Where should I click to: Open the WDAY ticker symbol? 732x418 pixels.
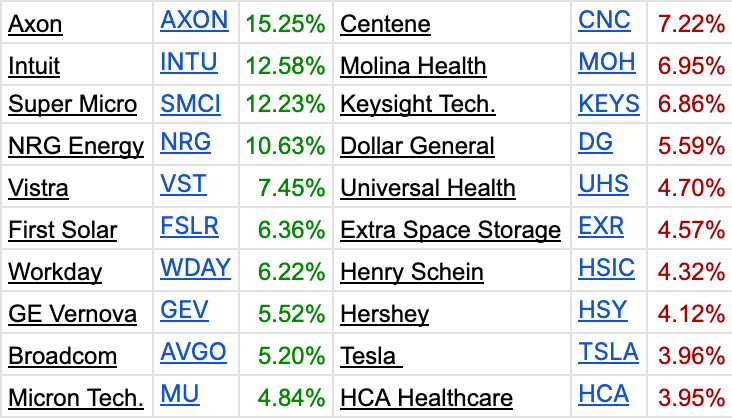coord(195,268)
